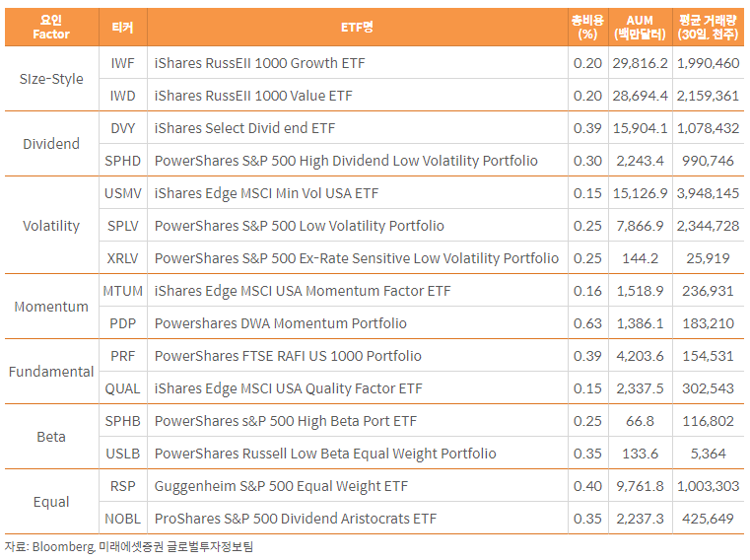The image size is (750, 560).
Task: Click the IWD ticker cell
Action: [122, 96]
